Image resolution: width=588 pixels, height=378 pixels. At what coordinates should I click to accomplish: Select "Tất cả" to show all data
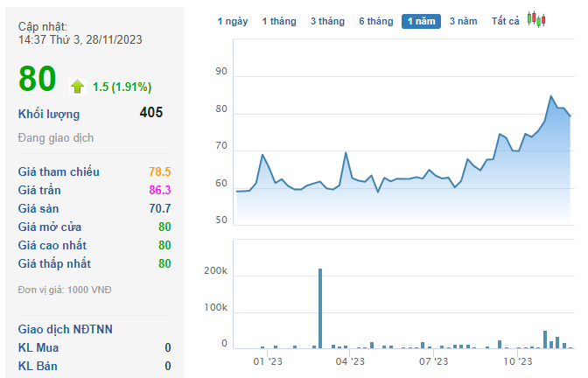coord(506,21)
